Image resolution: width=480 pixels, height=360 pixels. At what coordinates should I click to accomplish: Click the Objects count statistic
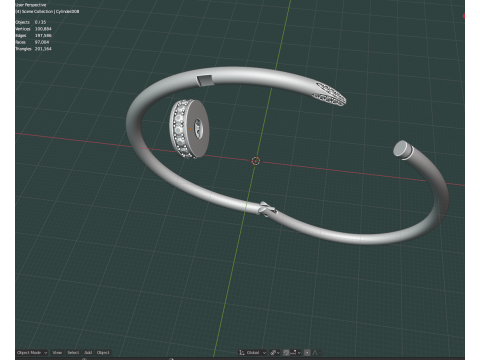click(x=31, y=22)
